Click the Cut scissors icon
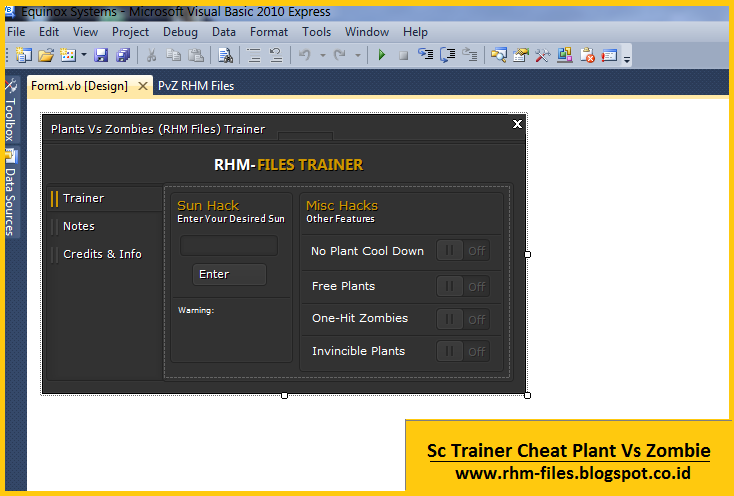734x496 pixels. (x=151, y=55)
